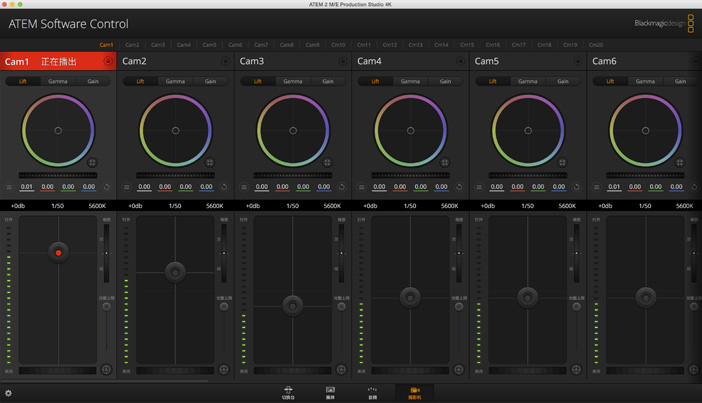This screenshot has height=403, width=702.
Task: Select Lift for Cam2 color wheel
Action: coord(140,81)
